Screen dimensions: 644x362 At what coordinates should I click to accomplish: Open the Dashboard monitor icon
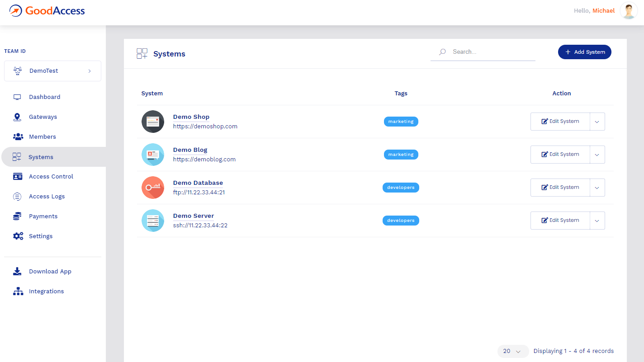pyautogui.click(x=18, y=97)
